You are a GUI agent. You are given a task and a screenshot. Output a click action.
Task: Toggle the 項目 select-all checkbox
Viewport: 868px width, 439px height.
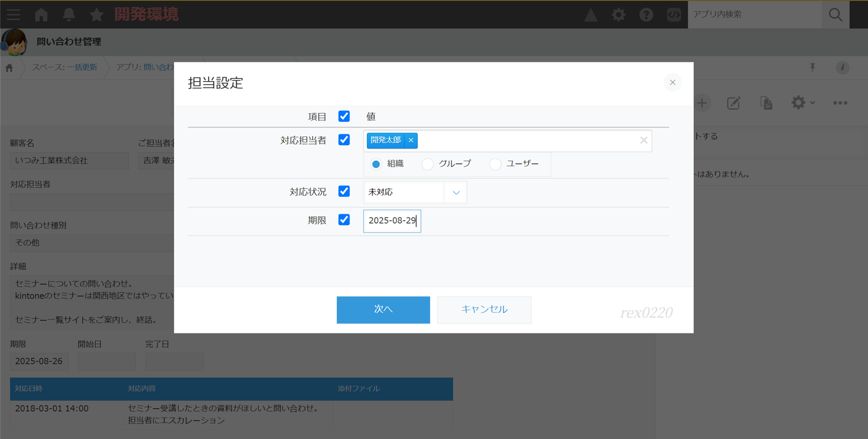click(344, 116)
